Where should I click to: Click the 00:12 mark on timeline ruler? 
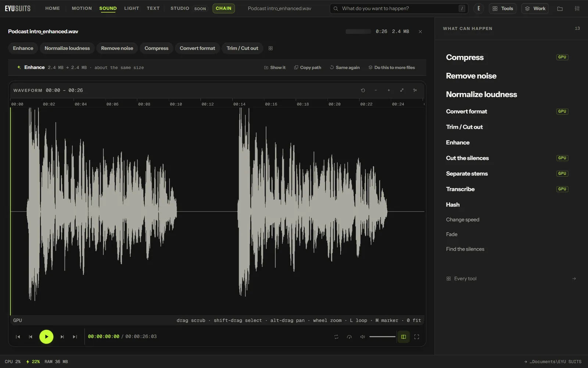tap(208, 104)
